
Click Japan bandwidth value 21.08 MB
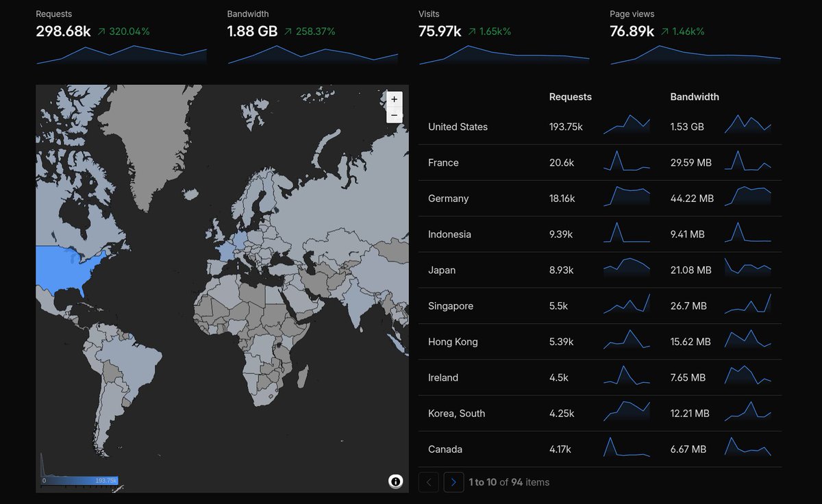coord(690,270)
